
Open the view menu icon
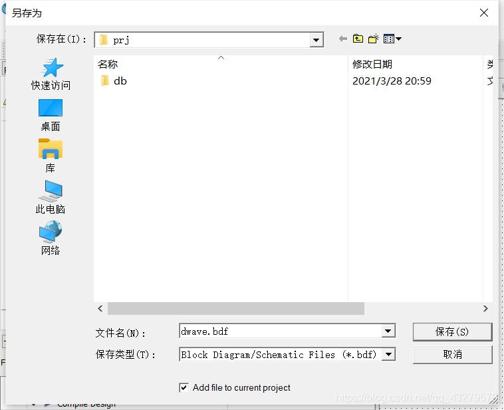pyautogui.click(x=392, y=39)
